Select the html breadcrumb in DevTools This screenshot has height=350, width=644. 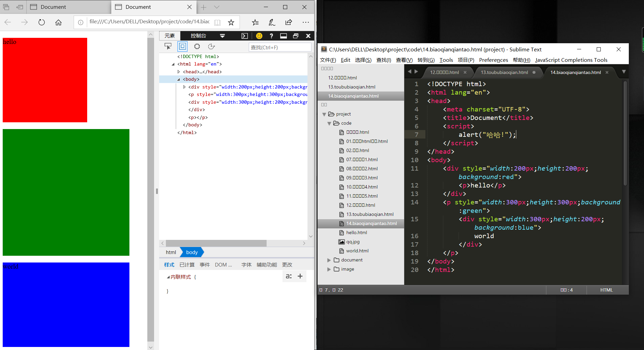(x=171, y=252)
